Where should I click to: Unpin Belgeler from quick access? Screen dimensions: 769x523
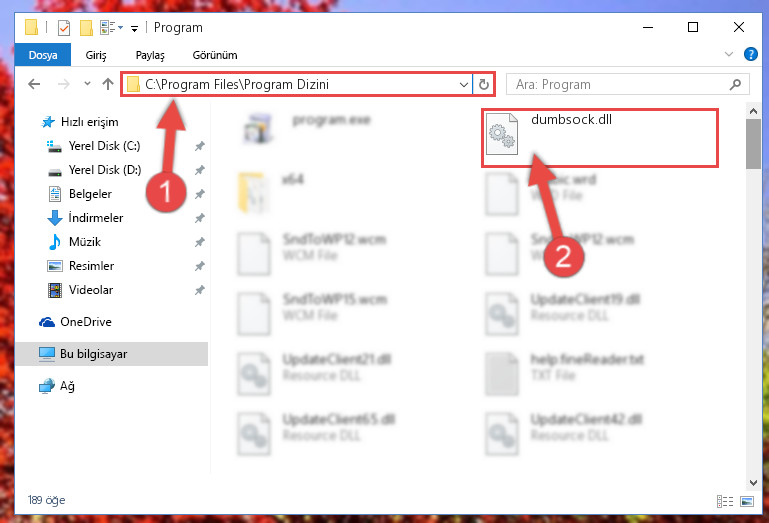point(200,194)
